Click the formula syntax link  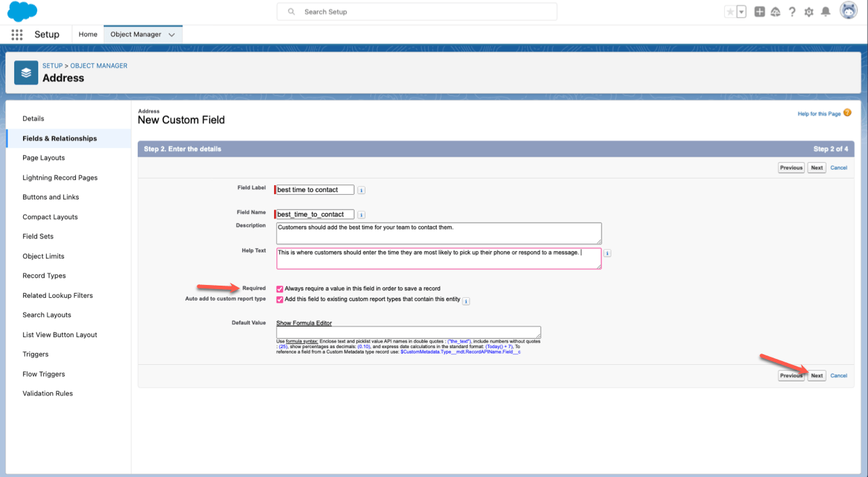coord(301,341)
